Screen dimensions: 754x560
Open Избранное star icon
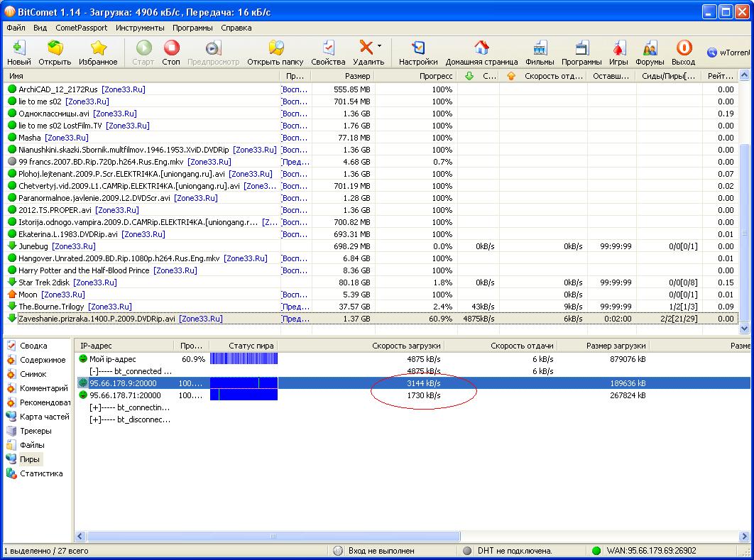point(98,48)
